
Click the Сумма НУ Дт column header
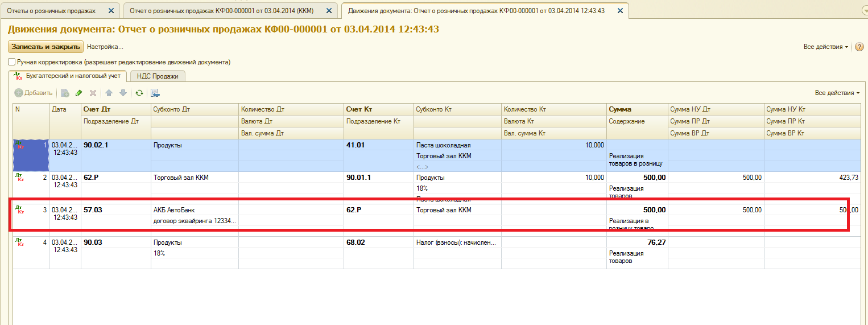(x=716, y=109)
